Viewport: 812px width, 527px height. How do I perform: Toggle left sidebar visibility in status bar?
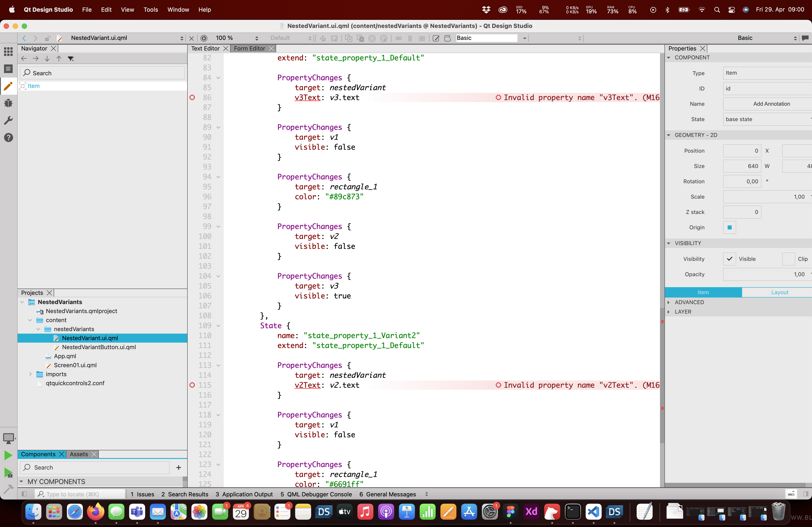(24, 494)
